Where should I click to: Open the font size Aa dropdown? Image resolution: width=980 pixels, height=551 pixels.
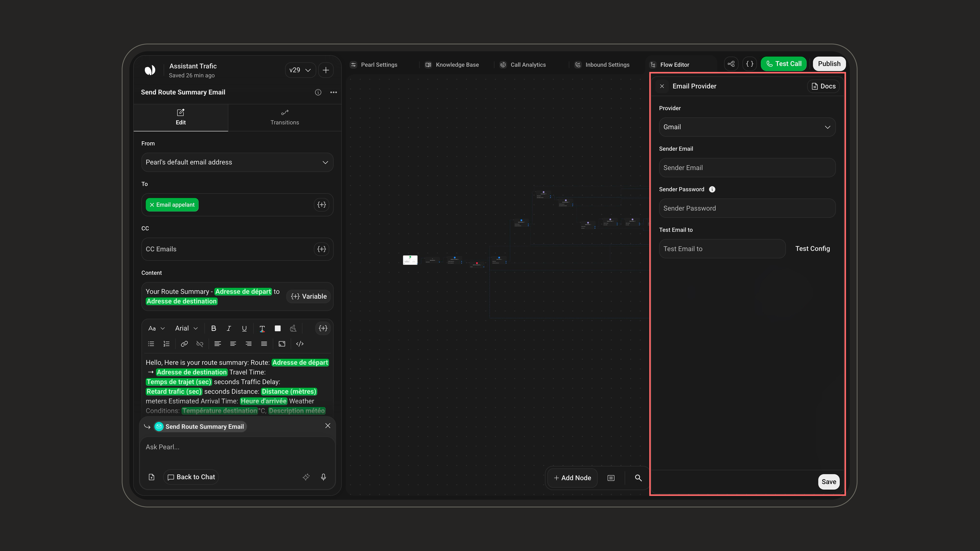156,328
